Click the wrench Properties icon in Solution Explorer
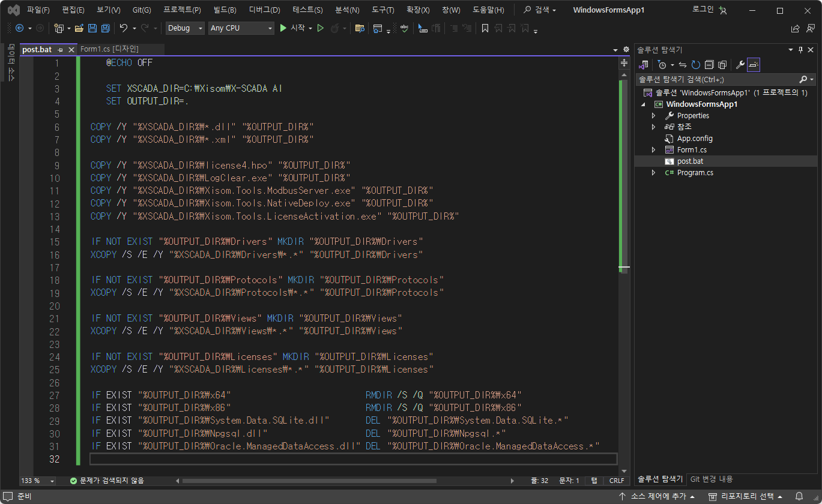This screenshot has height=504, width=822. pos(740,64)
